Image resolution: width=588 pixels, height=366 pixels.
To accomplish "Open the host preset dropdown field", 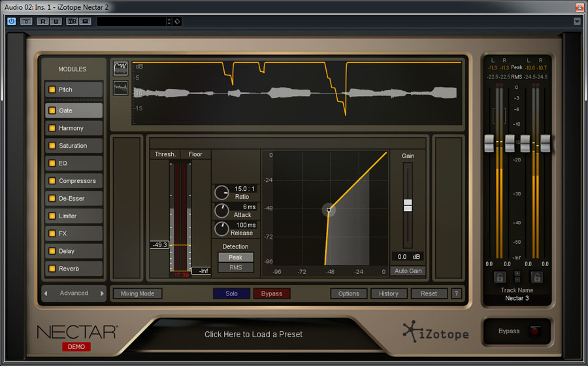I will (x=133, y=21).
